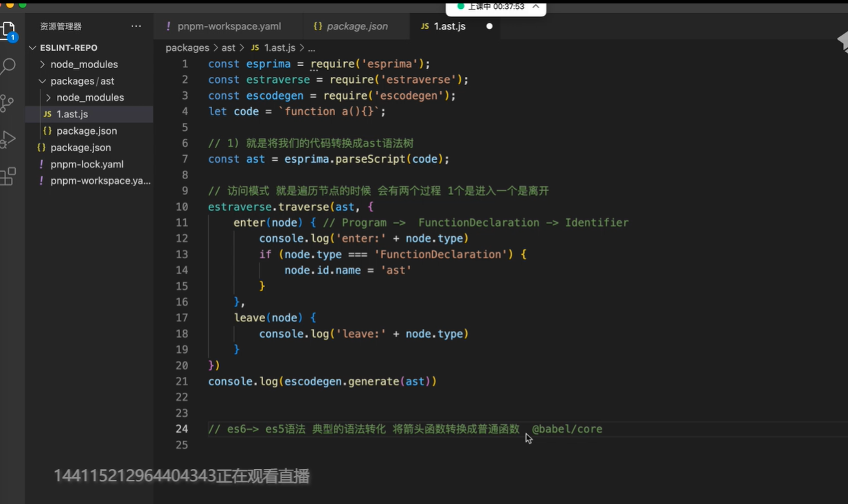Select 1.ast.js in the file tree
848x504 pixels.
(x=72, y=114)
